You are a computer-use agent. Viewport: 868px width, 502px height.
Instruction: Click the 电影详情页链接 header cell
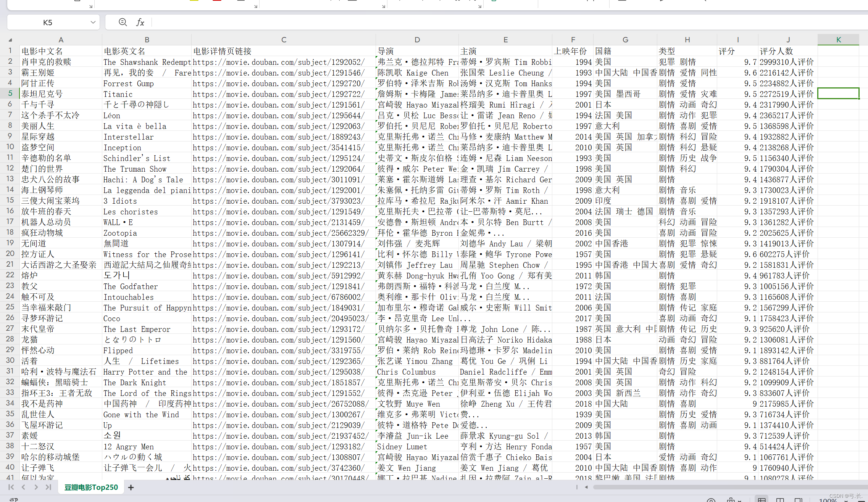coord(284,51)
